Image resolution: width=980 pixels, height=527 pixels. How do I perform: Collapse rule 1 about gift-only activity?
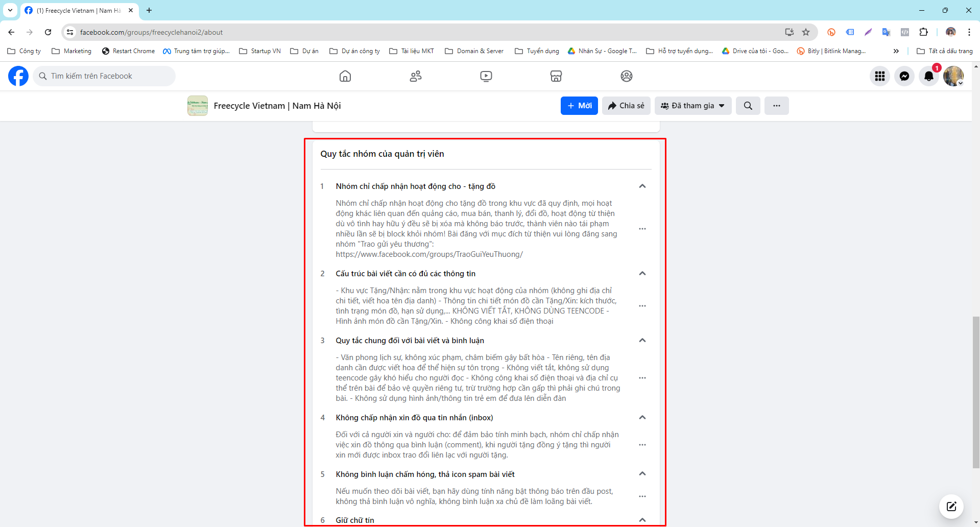pyautogui.click(x=642, y=186)
